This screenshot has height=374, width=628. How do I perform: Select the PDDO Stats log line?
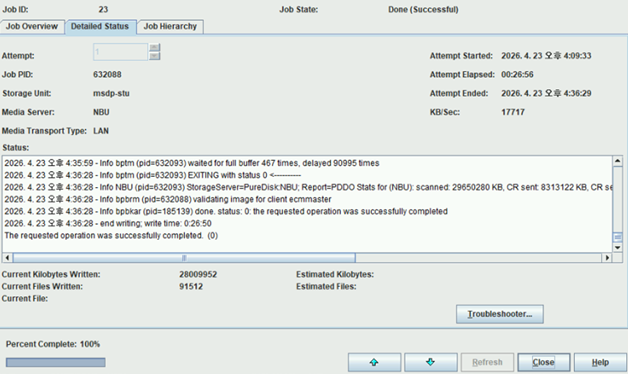click(x=308, y=187)
